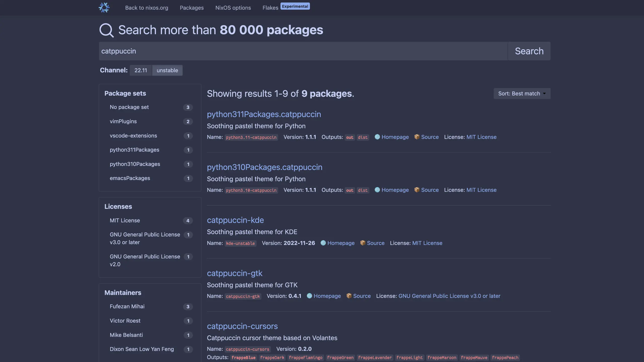644x362 pixels.
Task: Click package name python3.11-catppuccin
Action: pos(251,137)
